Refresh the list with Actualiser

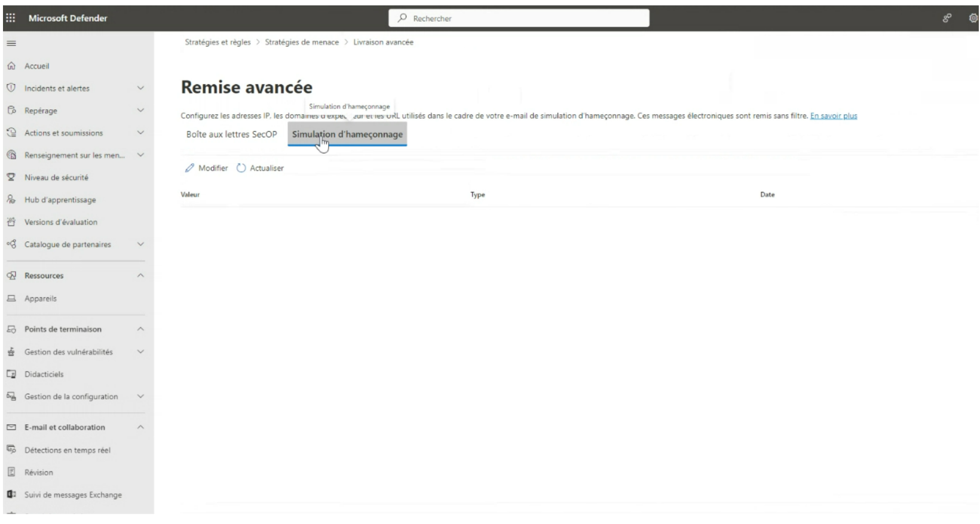260,168
